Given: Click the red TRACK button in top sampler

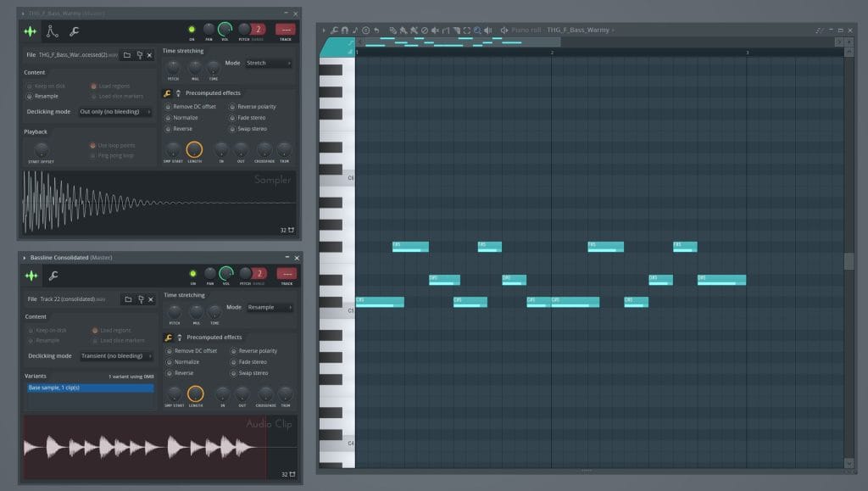Looking at the screenshot, I should click(x=286, y=30).
